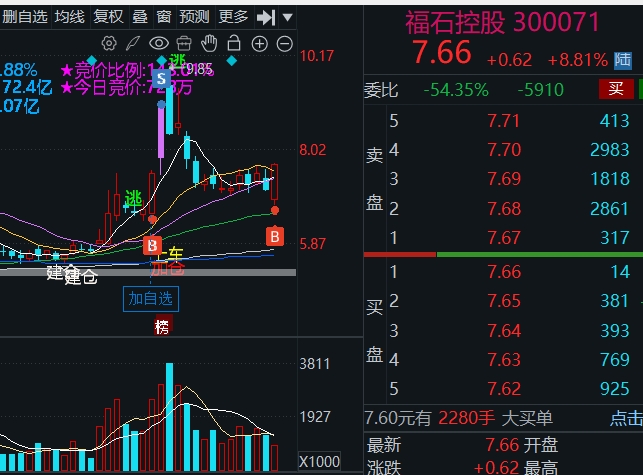Viewport: 643px width, 475px height.
Task: Toggle the eye visibility icon
Action: point(159,43)
